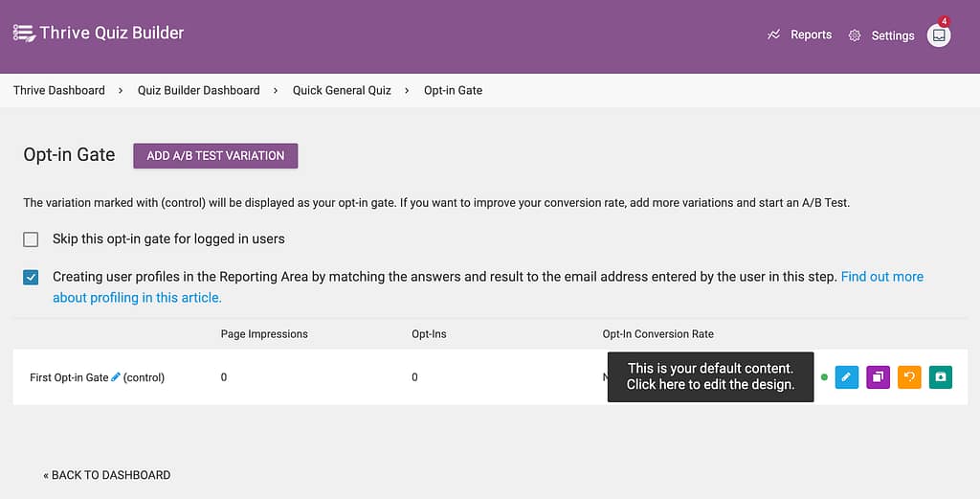Viewport: 980px width, 499px height.
Task: Go back via BACK TO DASHBOARD link
Action: tap(107, 475)
